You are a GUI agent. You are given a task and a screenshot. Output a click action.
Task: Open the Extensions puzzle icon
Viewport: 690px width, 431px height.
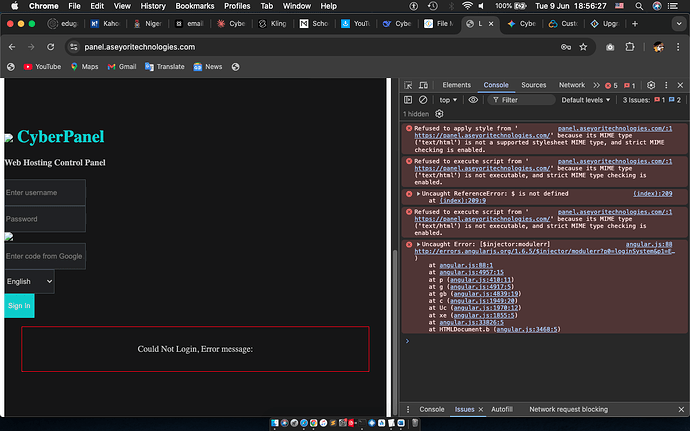[x=630, y=47]
